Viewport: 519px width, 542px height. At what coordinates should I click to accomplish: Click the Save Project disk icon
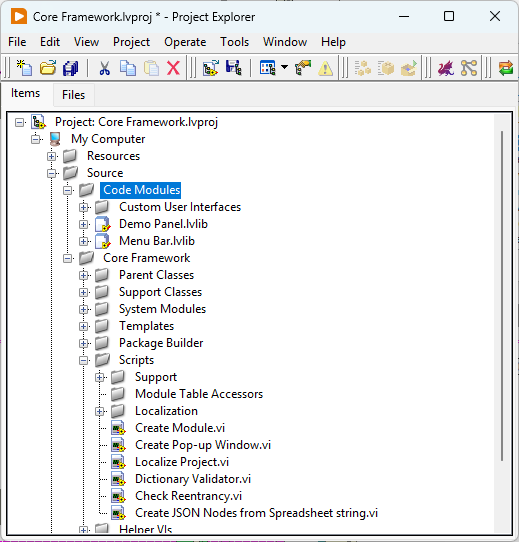234,68
